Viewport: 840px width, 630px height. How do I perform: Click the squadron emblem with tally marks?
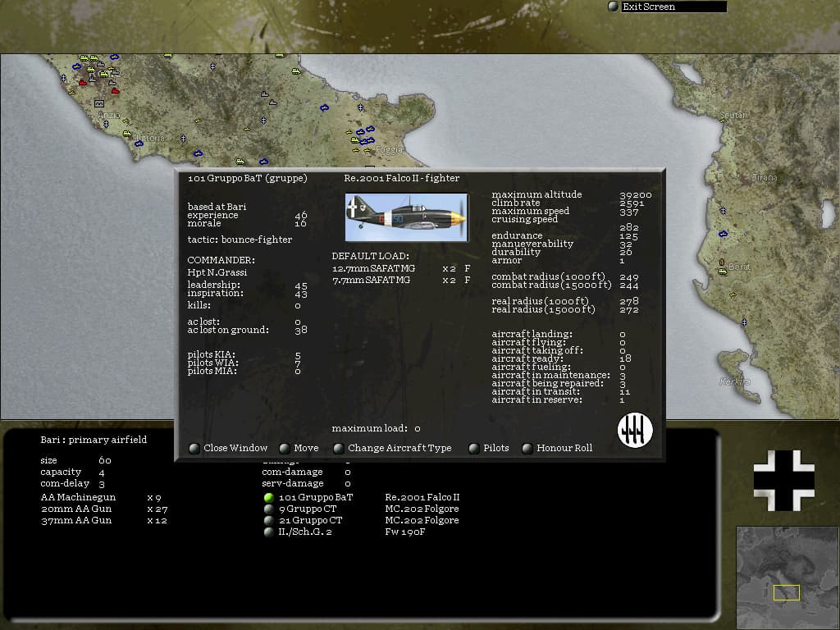point(635,430)
